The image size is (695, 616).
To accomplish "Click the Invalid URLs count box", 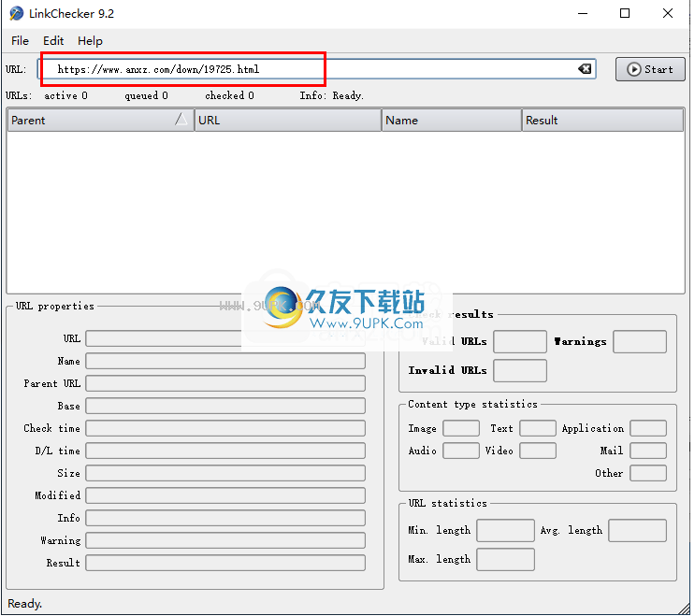I will click(x=520, y=371).
